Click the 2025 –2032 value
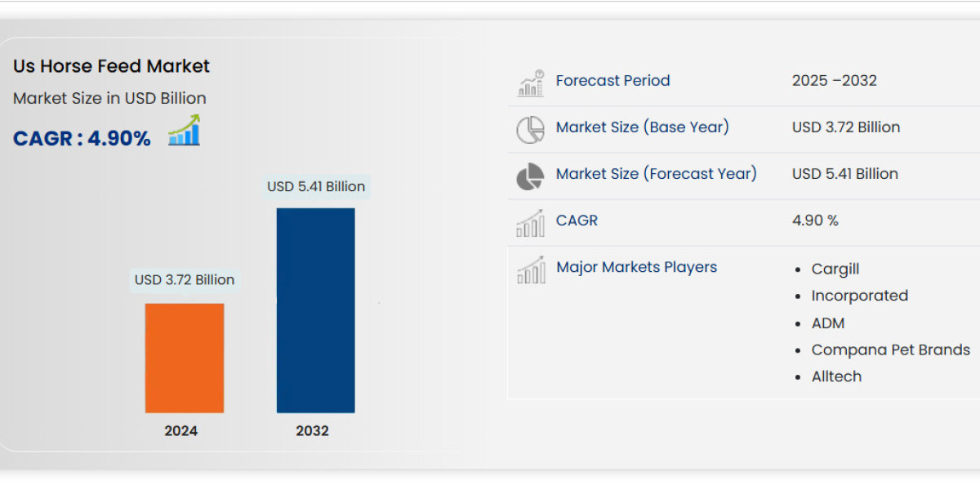The height and width of the screenshot is (490, 980). point(835,80)
